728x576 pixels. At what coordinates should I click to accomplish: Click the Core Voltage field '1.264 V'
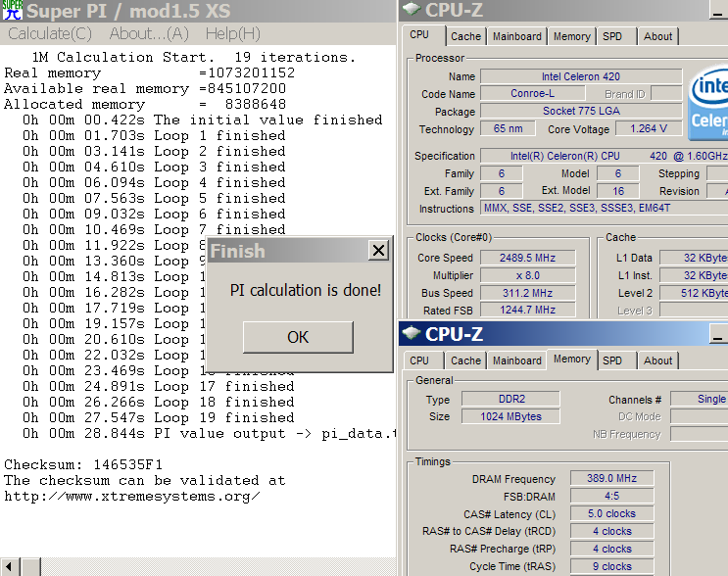648,128
